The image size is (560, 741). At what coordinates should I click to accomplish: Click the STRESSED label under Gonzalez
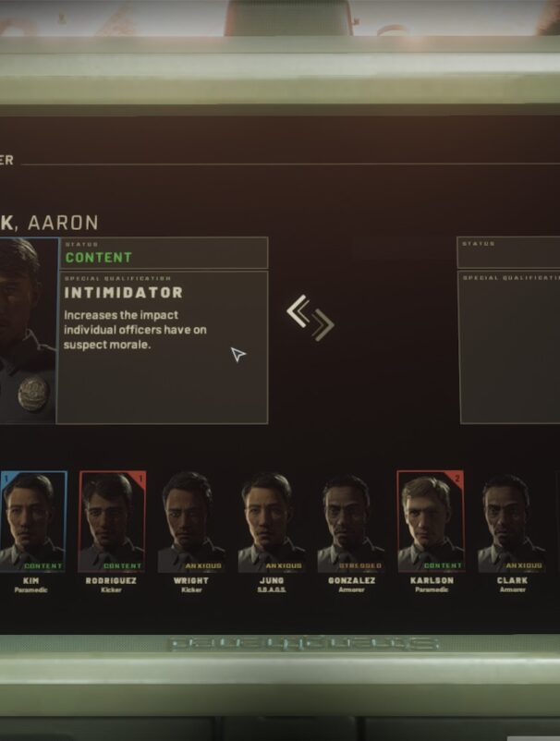pyautogui.click(x=359, y=565)
